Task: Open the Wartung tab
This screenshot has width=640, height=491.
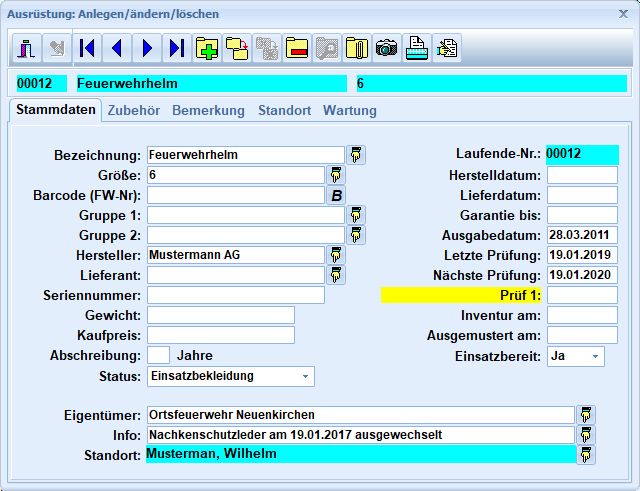Action: click(x=350, y=111)
